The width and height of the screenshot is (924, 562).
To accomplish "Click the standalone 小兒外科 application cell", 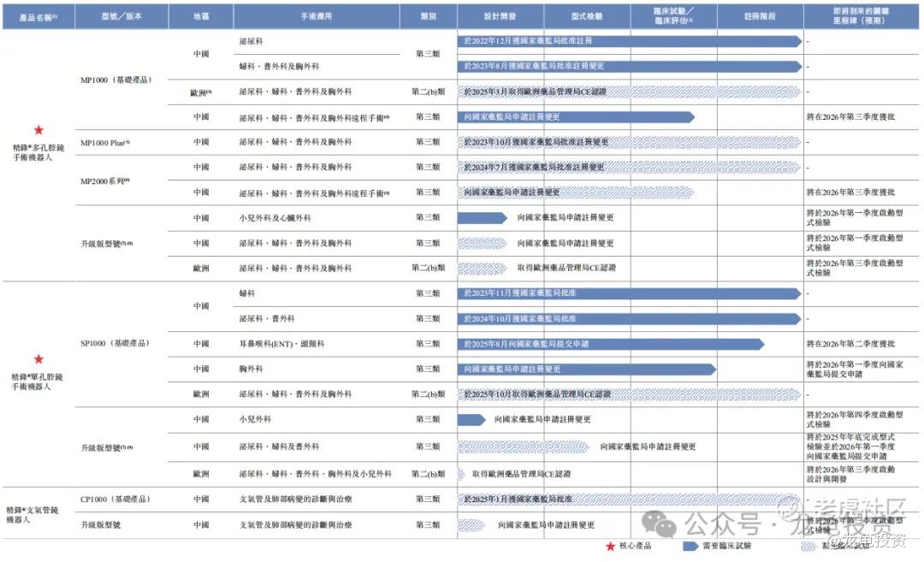I will point(255,419).
